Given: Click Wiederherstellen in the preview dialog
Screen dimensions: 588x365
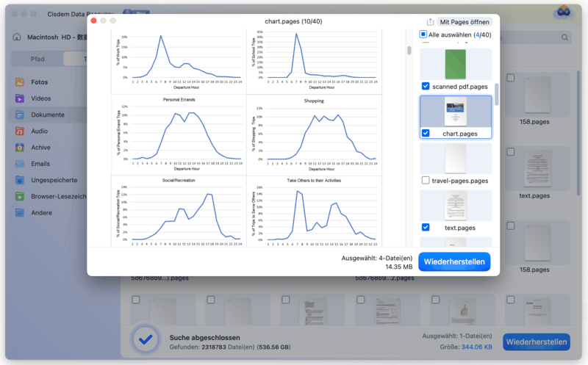Looking at the screenshot, I should (454, 261).
